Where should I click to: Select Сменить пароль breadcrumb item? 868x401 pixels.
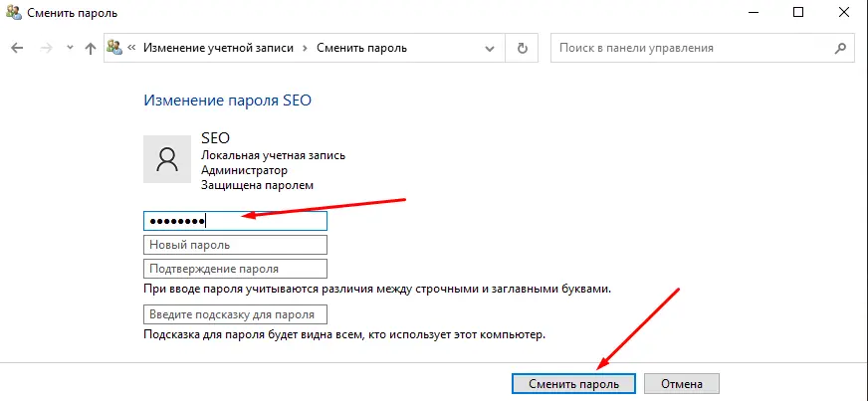361,48
